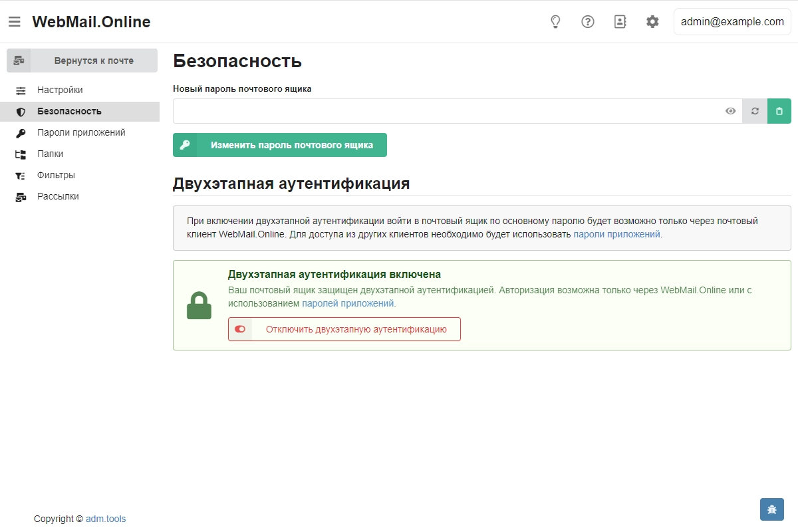Open Пароли приложений in the sidebar
This screenshot has width=798, height=532.
[80, 133]
